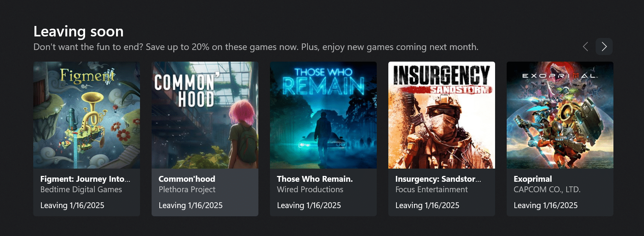Open the Those Who Remain cover art
The image size is (644, 236).
click(323, 115)
